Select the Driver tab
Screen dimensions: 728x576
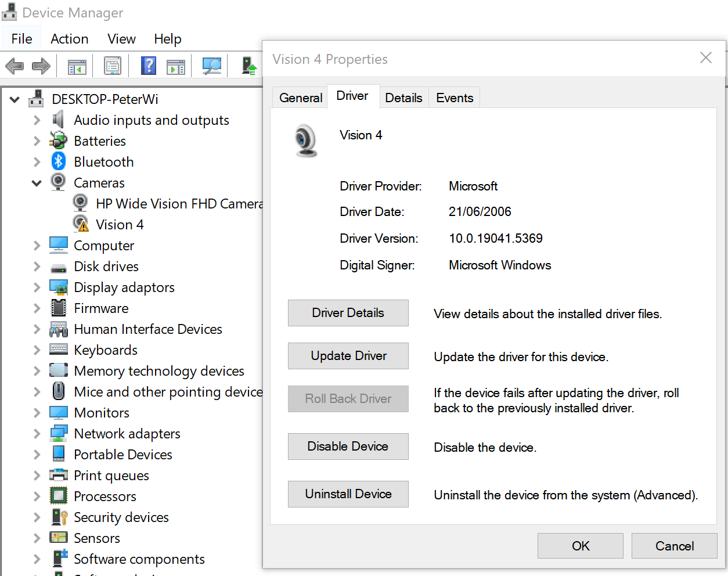(352, 96)
